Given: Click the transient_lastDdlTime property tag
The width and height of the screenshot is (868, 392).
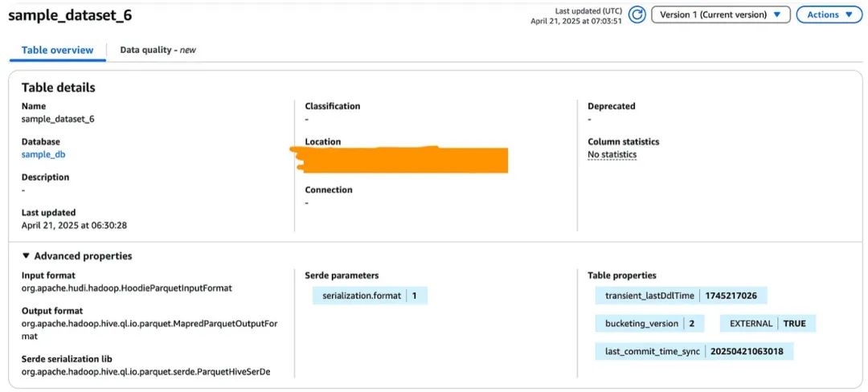Looking at the screenshot, I should (x=681, y=296).
